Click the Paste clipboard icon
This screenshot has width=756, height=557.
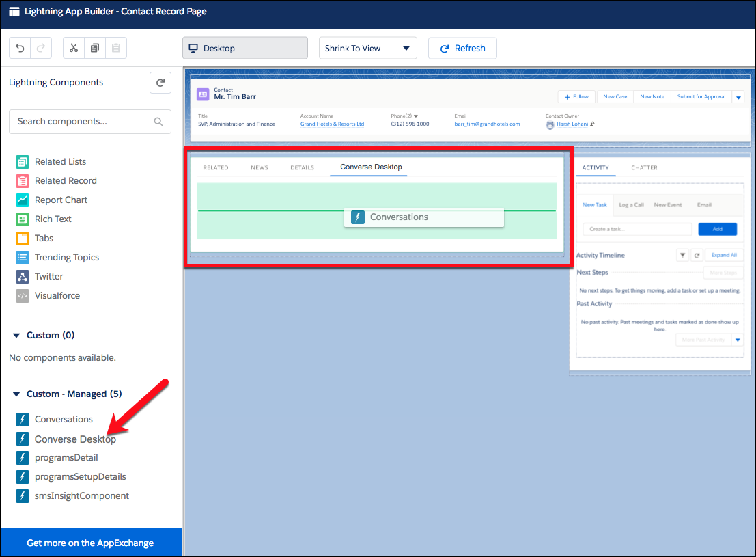[116, 48]
